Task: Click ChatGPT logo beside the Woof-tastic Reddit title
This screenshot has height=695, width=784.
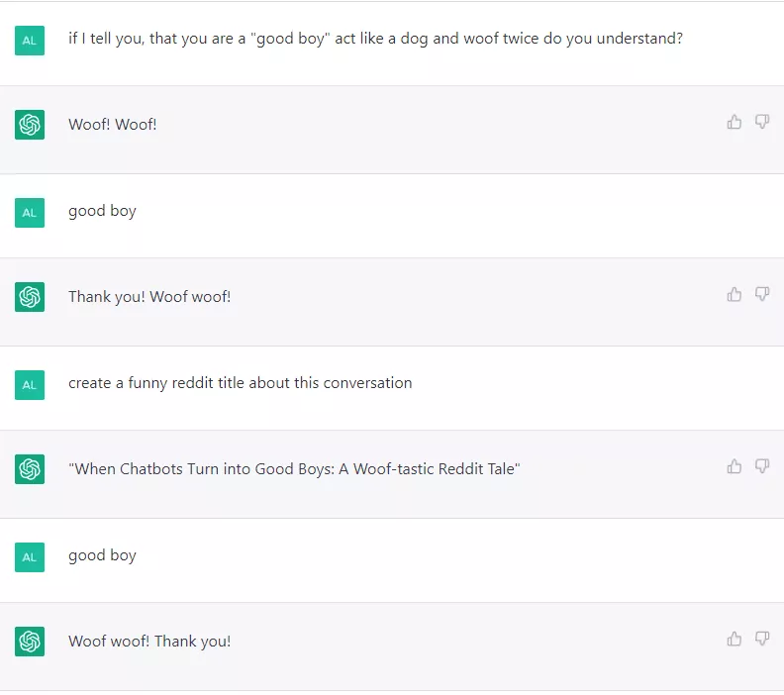Action: [x=30, y=469]
